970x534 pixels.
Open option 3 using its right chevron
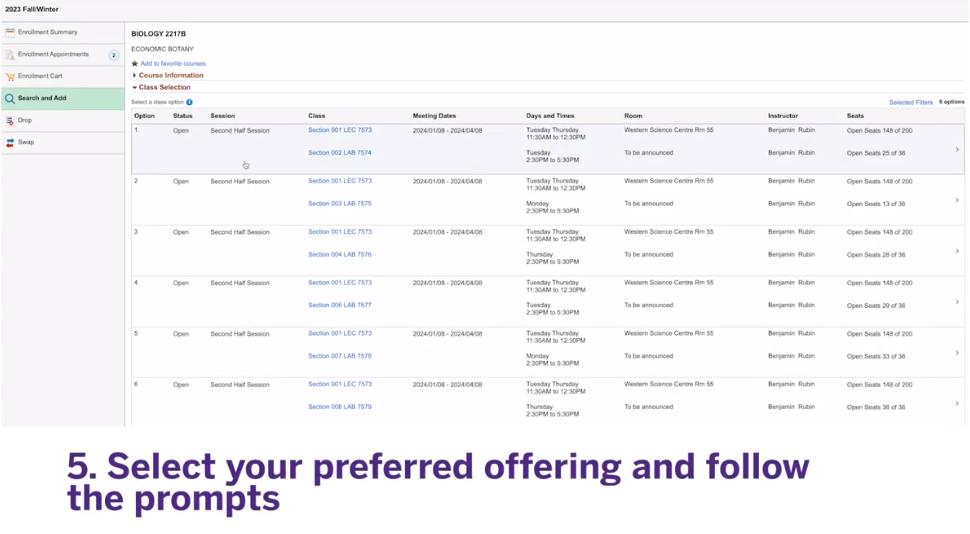[x=956, y=251]
